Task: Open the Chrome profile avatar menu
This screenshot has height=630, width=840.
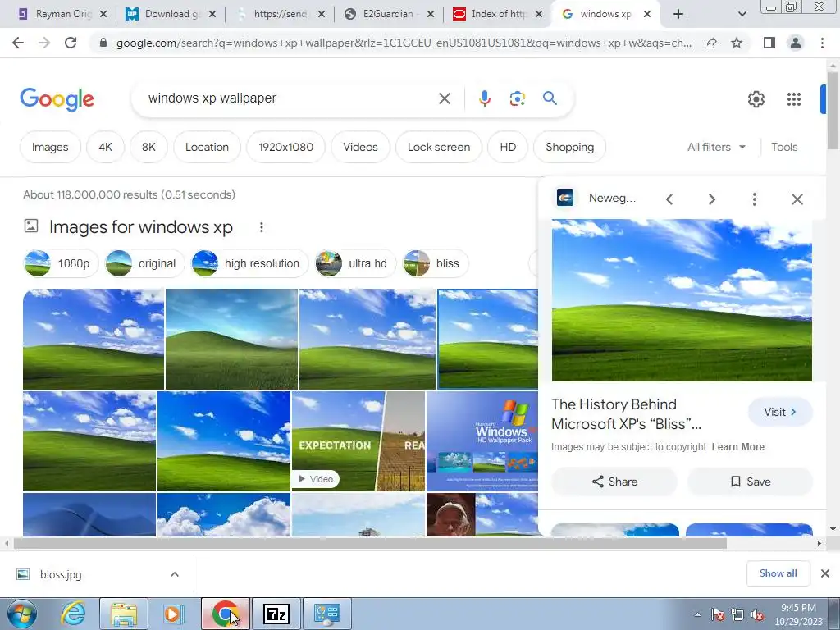Action: [x=796, y=43]
